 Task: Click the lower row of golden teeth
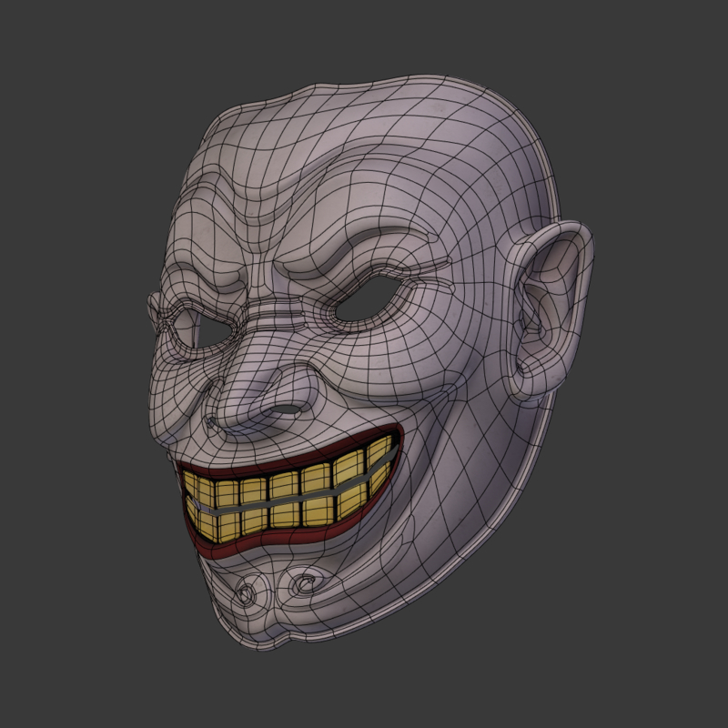click(282, 514)
